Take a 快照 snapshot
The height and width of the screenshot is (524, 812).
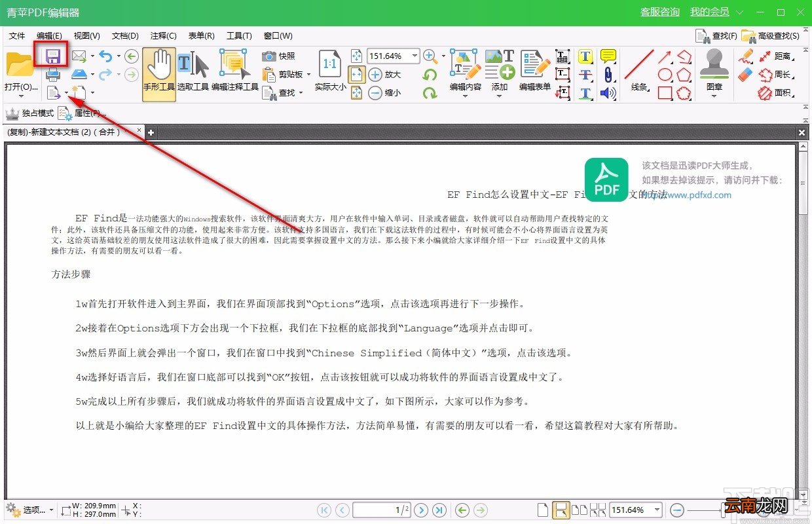tap(279, 56)
